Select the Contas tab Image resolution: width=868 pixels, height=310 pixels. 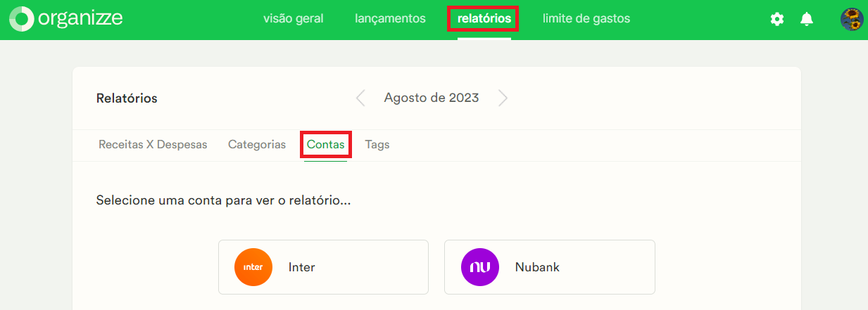pyautogui.click(x=326, y=144)
